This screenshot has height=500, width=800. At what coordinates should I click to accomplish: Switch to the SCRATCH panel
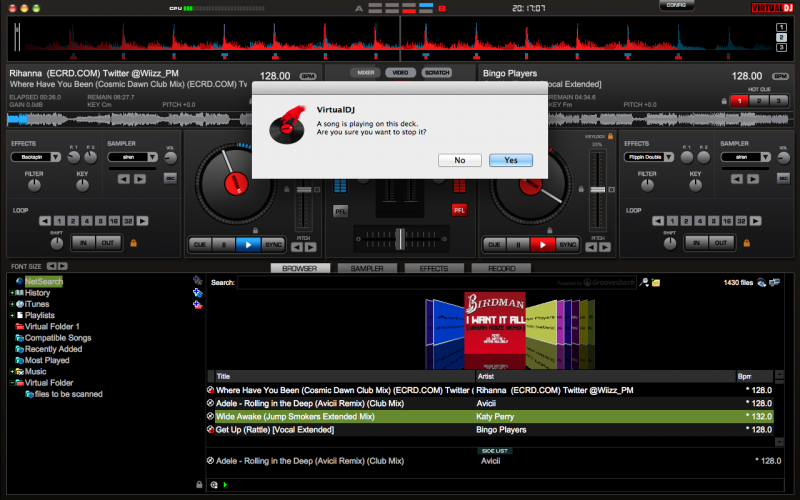[437, 72]
